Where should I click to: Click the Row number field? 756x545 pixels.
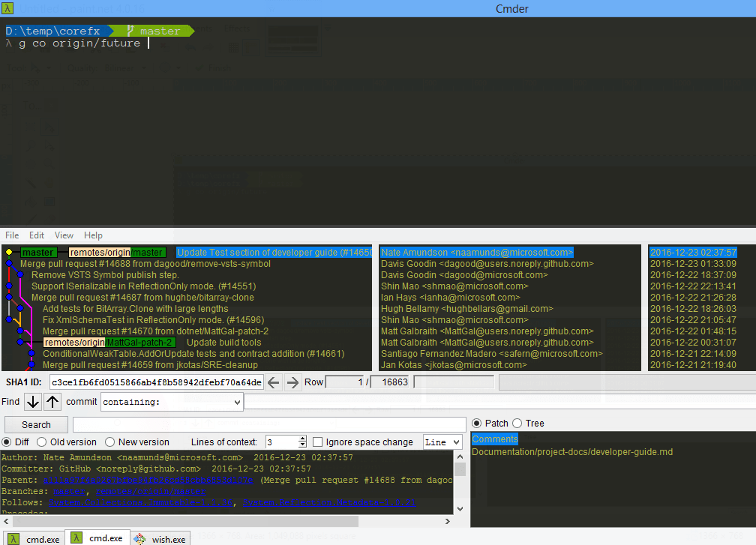click(344, 382)
